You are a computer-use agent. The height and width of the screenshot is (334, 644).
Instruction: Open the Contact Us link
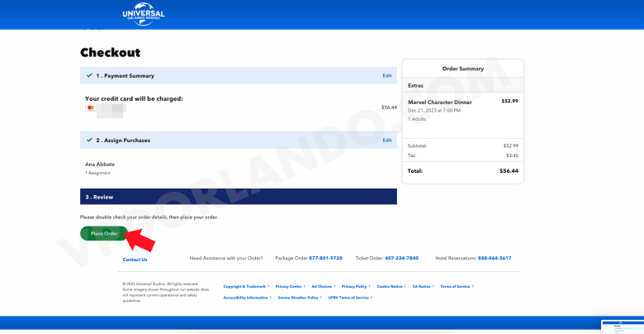coord(135,260)
